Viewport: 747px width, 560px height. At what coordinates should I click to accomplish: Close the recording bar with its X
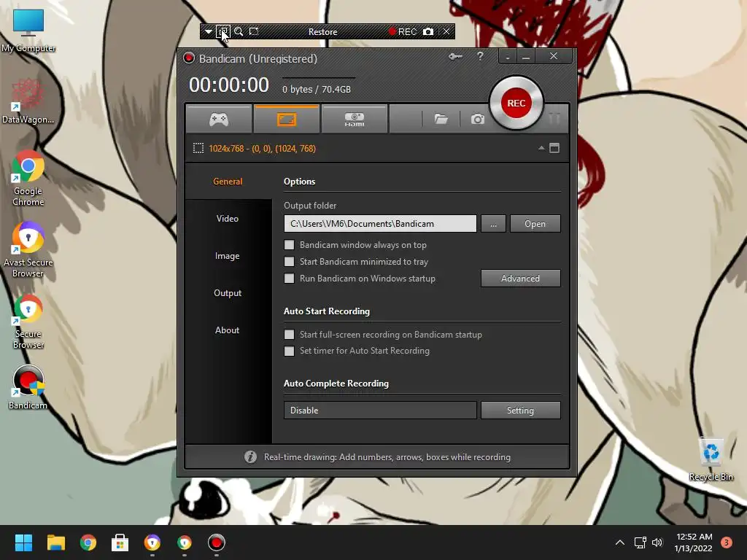(x=446, y=32)
